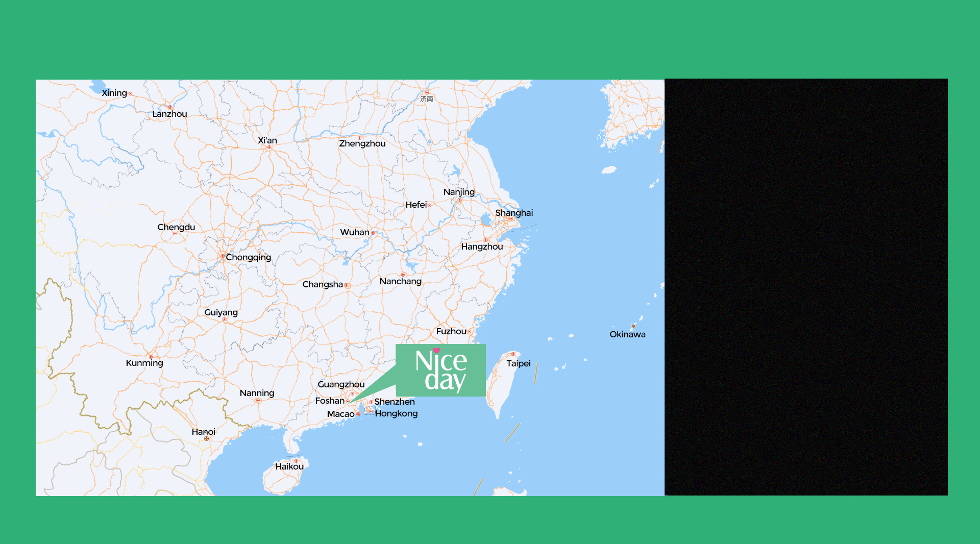Click the Haikou city label
The image size is (980, 544).
pos(289,466)
